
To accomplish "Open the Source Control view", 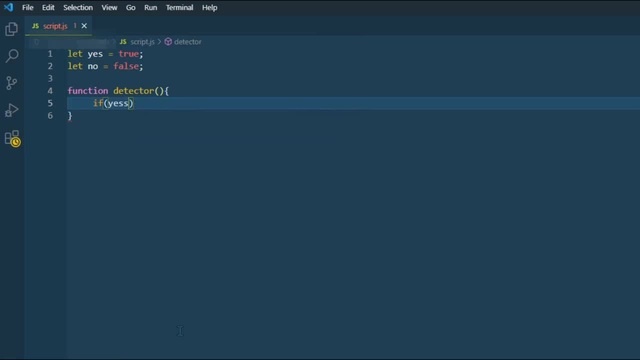I will [x=11, y=83].
